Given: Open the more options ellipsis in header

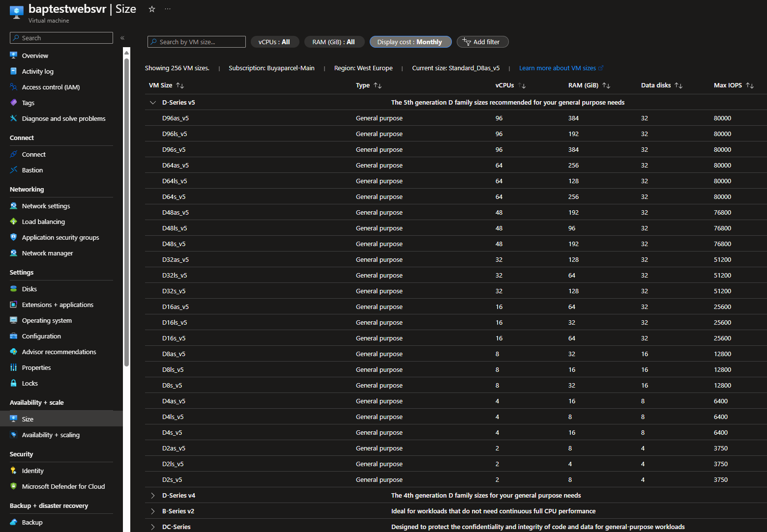Looking at the screenshot, I should 168,9.
